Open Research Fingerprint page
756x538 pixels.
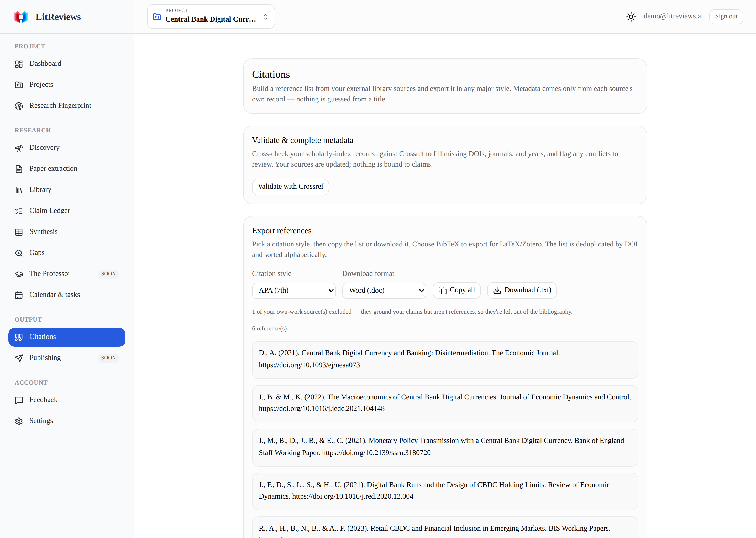click(67, 106)
